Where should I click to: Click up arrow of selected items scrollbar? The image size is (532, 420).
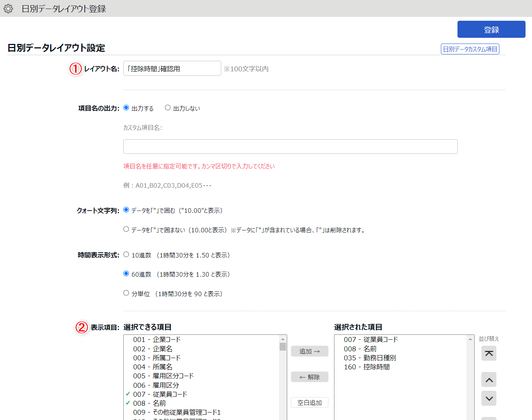[470, 339]
